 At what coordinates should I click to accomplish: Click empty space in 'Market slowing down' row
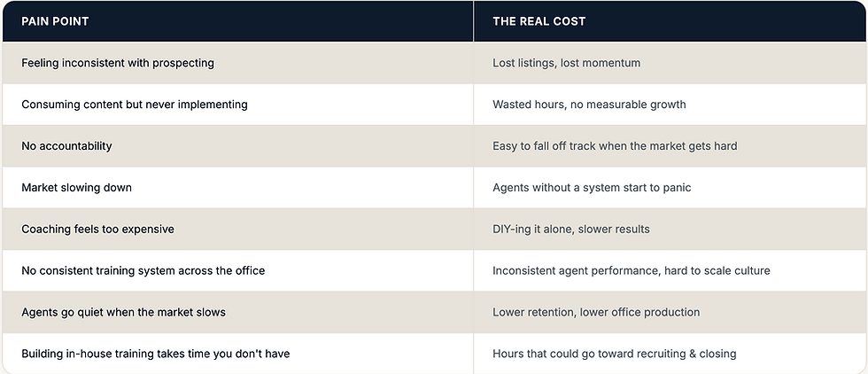[x=305, y=187]
